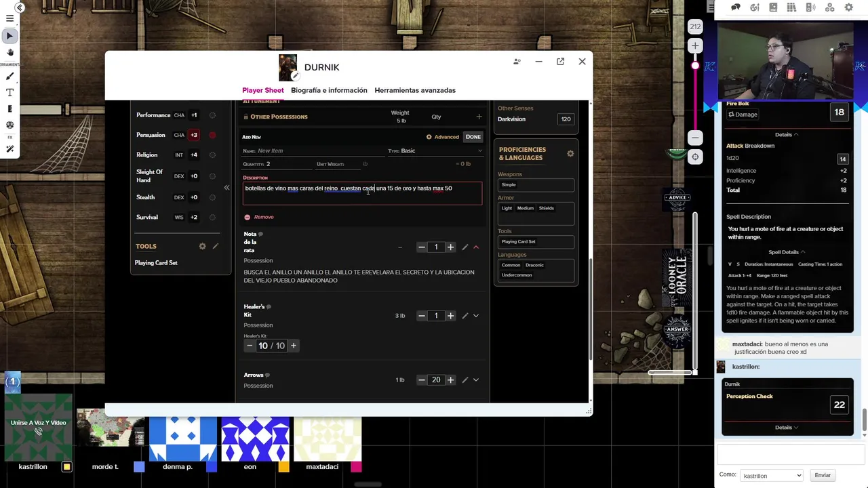
Task: Open Biografía e información tab
Action: tap(329, 90)
